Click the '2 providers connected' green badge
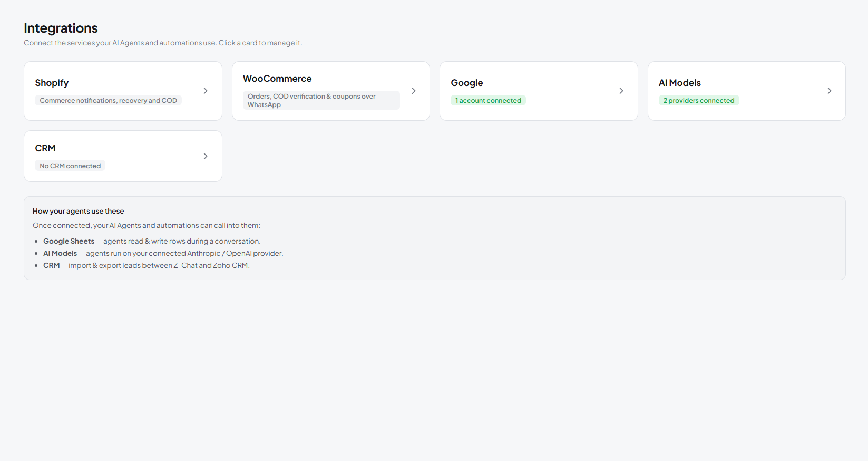The width and height of the screenshot is (868, 461). coord(699,100)
